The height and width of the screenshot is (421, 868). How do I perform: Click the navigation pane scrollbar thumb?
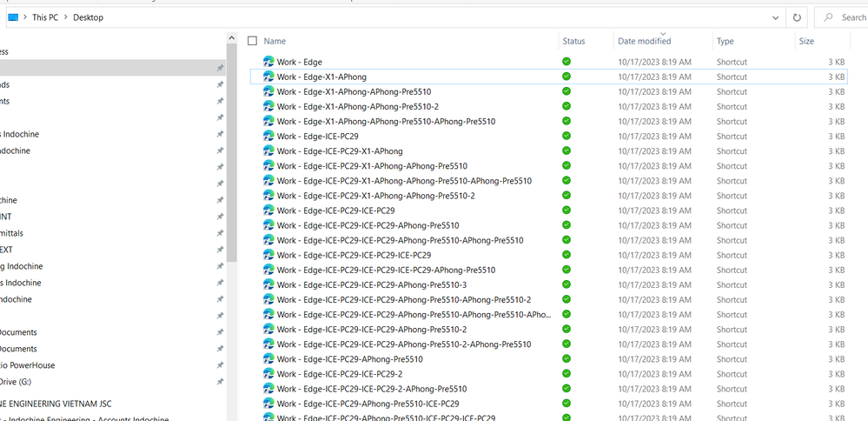pyautogui.click(x=232, y=152)
